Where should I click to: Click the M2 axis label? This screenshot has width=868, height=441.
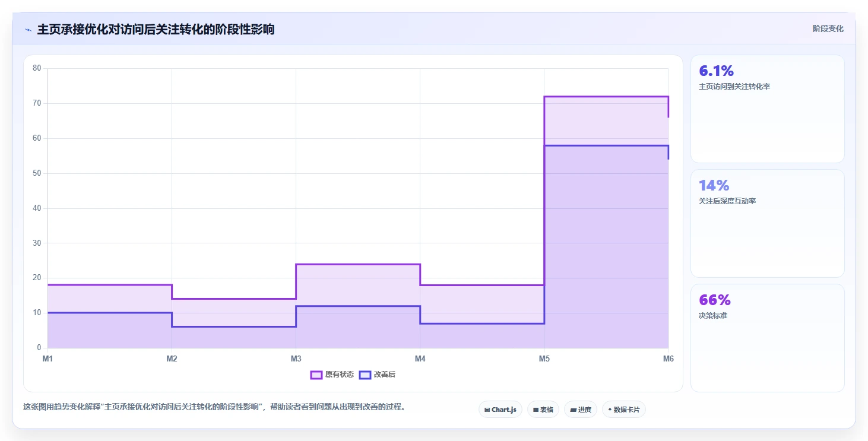pyautogui.click(x=172, y=358)
